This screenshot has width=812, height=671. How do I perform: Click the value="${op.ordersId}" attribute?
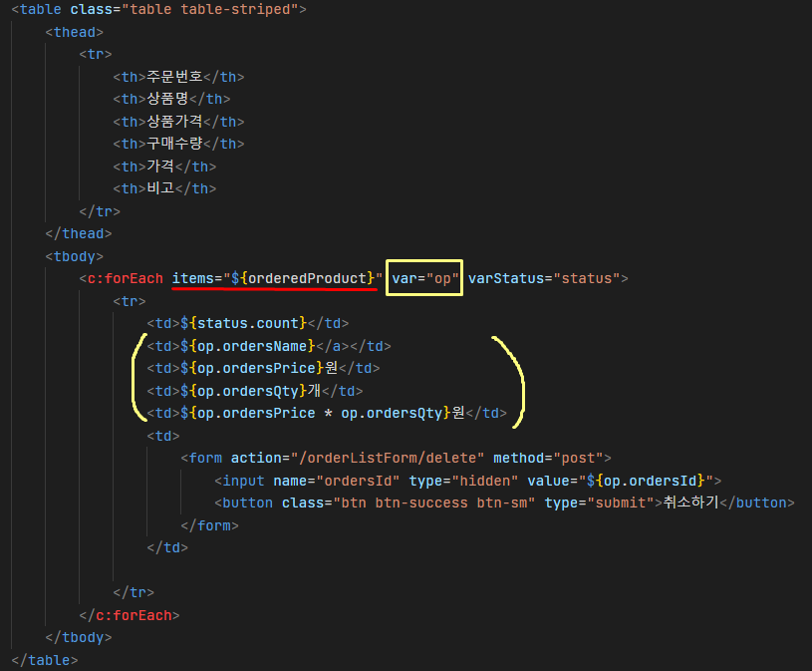pos(621,481)
